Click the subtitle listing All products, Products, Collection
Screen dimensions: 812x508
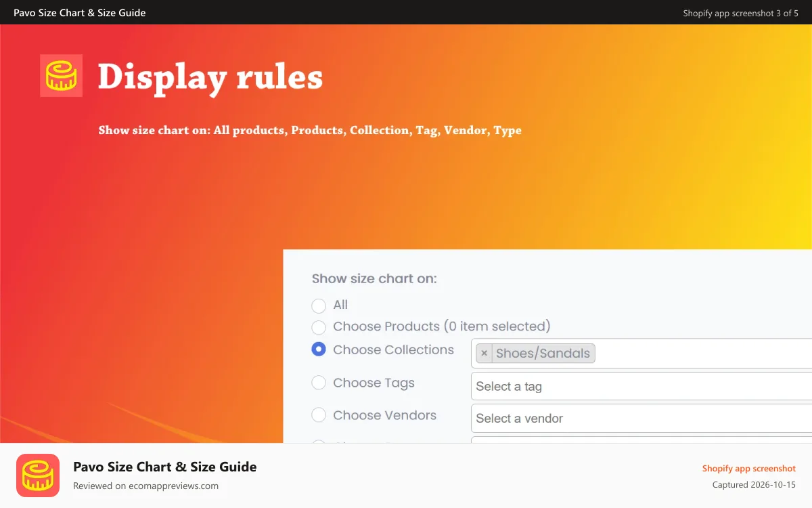(x=310, y=130)
